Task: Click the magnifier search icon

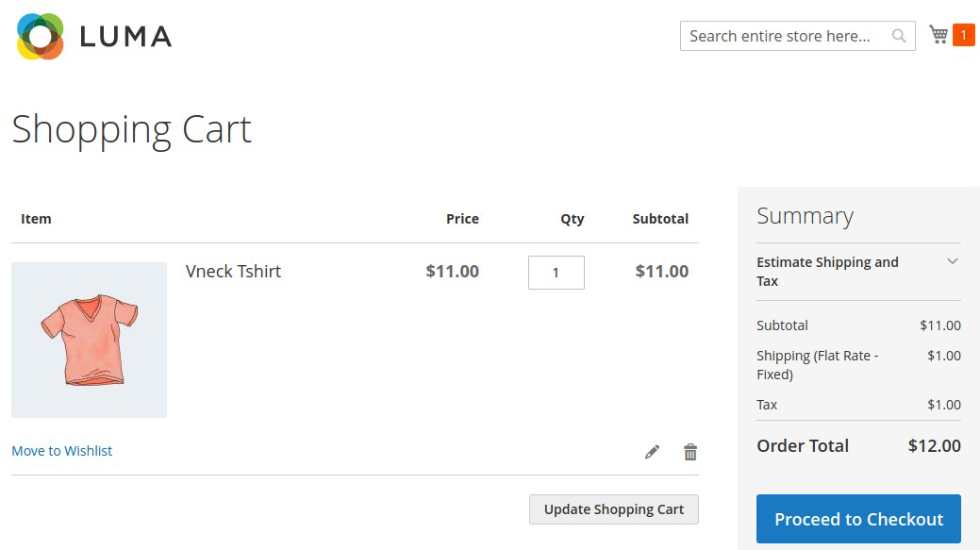Action: pyautogui.click(x=899, y=36)
